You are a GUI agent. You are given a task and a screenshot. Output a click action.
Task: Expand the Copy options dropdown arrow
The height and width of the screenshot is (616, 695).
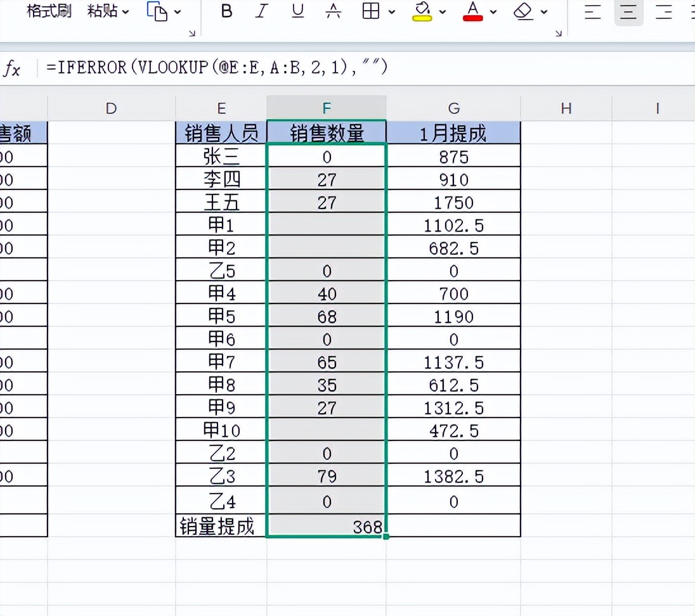178,12
